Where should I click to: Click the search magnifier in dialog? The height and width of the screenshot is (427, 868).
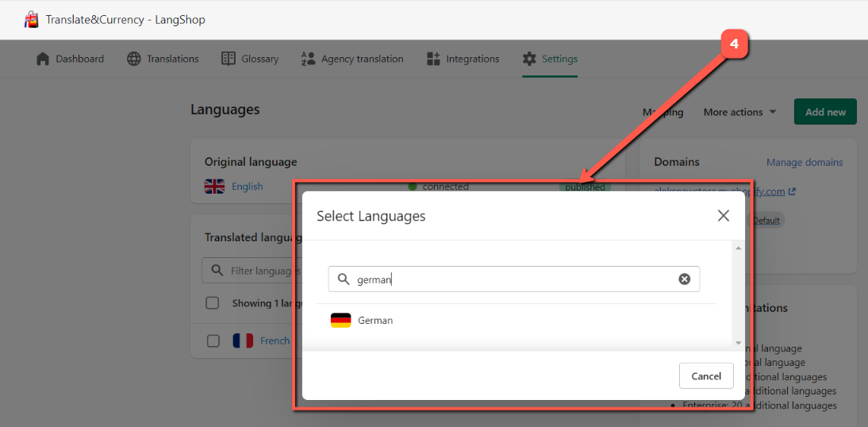click(x=344, y=279)
